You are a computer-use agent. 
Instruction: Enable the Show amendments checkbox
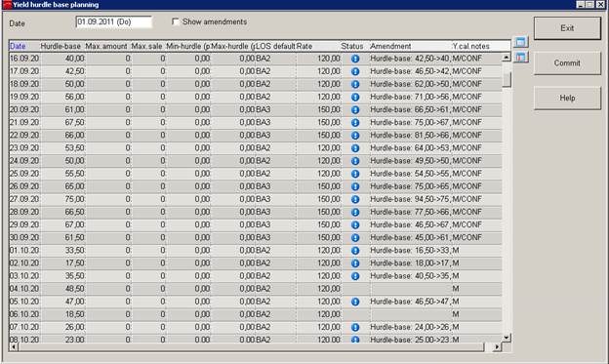click(x=176, y=21)
